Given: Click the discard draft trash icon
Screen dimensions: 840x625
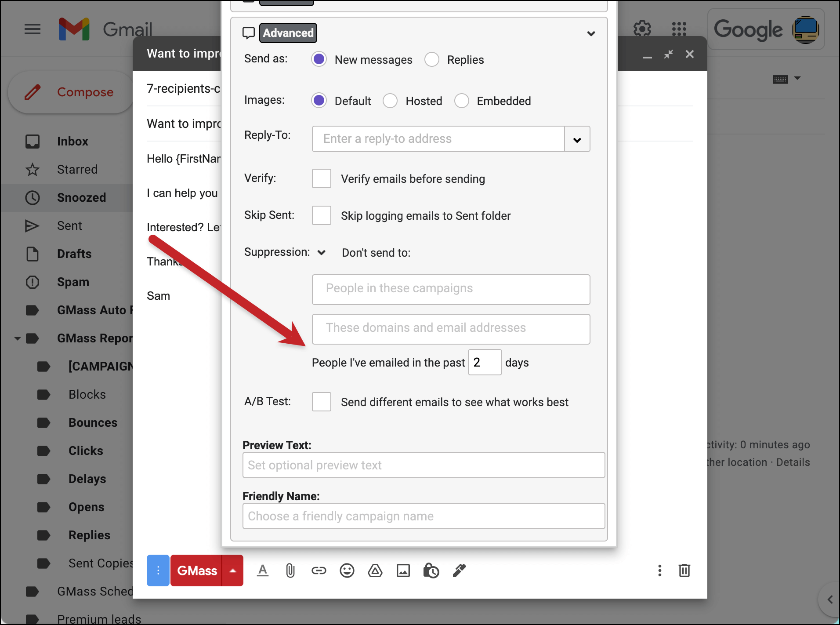Looking at the screenshot, I should tap(684, 570).
